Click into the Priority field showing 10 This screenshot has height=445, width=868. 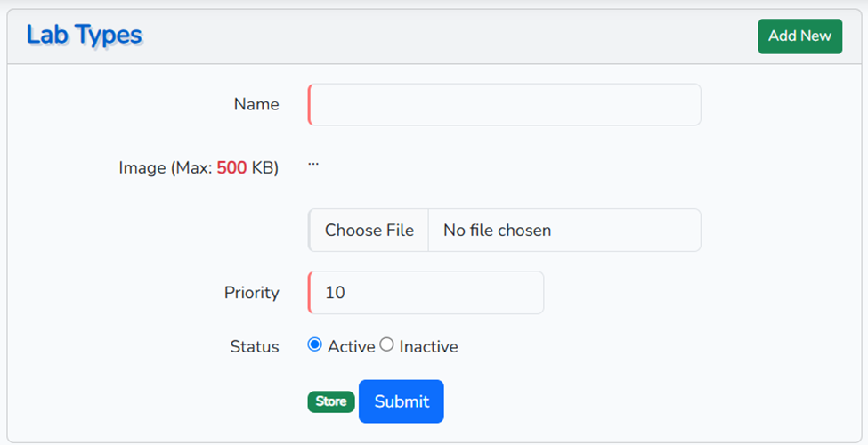[x=426, y=293]
